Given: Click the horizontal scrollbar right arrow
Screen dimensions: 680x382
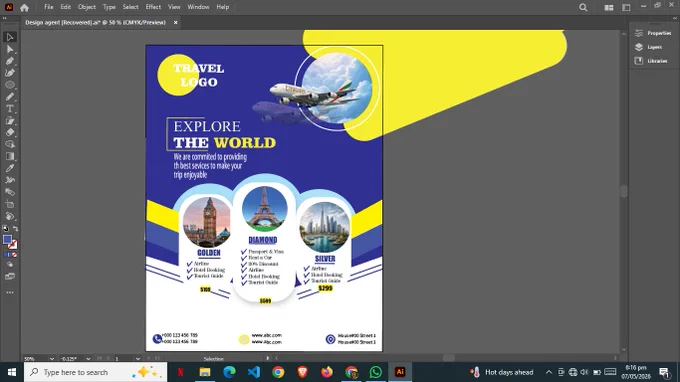Looking at the screenshot, I should coord(615,358).
